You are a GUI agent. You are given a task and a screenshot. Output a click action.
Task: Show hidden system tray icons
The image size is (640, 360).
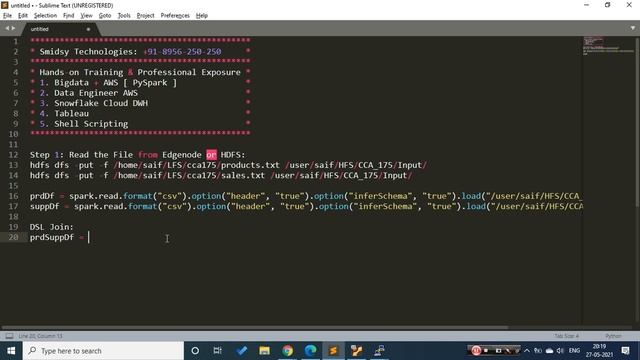[527, 351]
